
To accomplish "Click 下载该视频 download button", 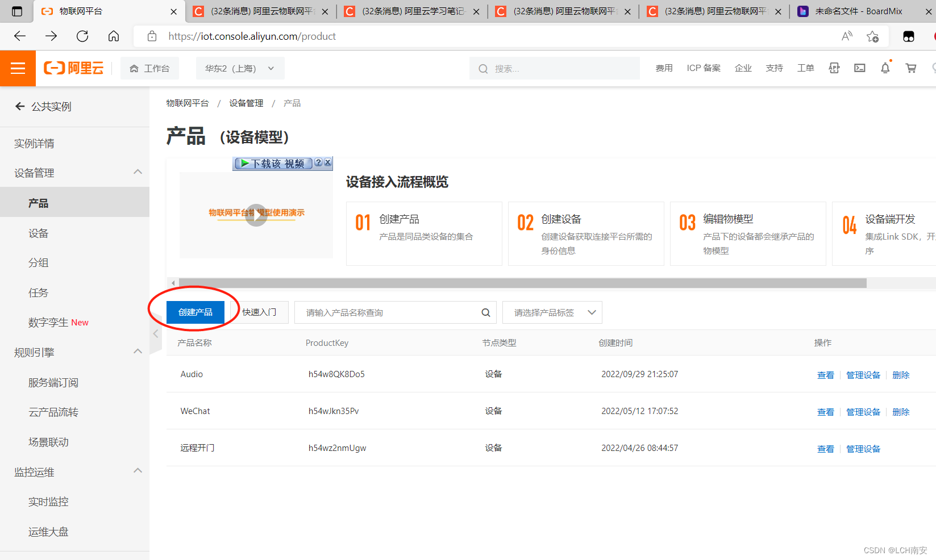I will pos(273,164).
